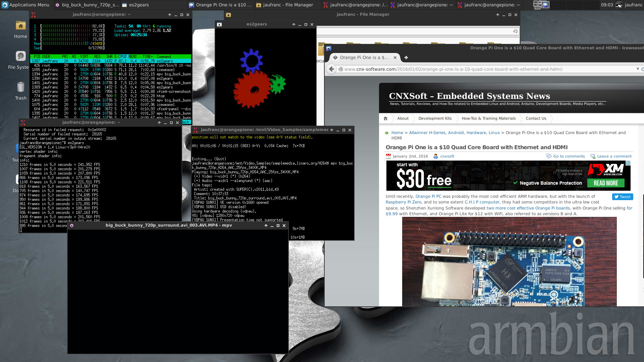
Task: Click the Tweet button
Action: pos(623,197)
